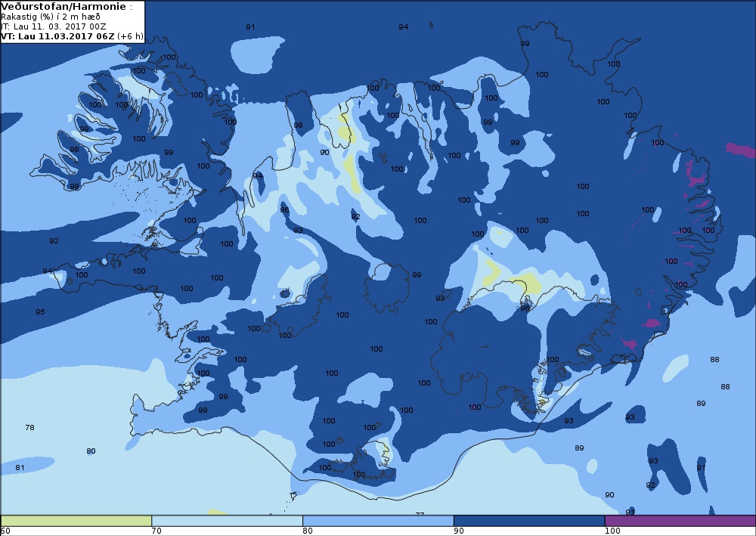Click the yellow-green 60–70 legend swatch
The width and height of the screenshot is (756, 536).
76,521
